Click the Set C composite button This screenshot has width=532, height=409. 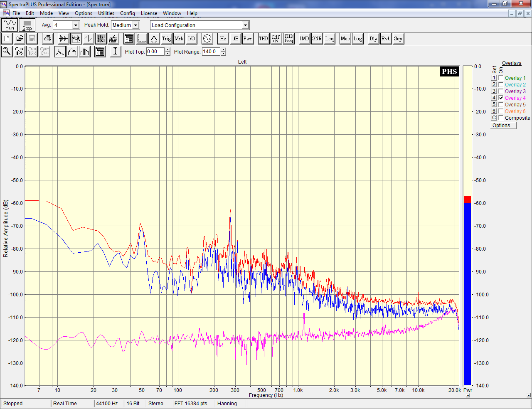coord(494,118)
